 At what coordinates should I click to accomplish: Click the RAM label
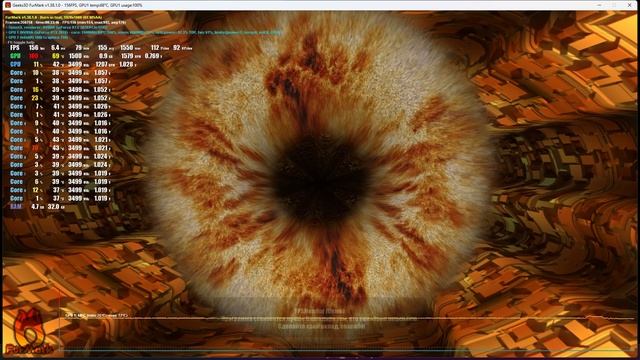[x=16, y=207]
